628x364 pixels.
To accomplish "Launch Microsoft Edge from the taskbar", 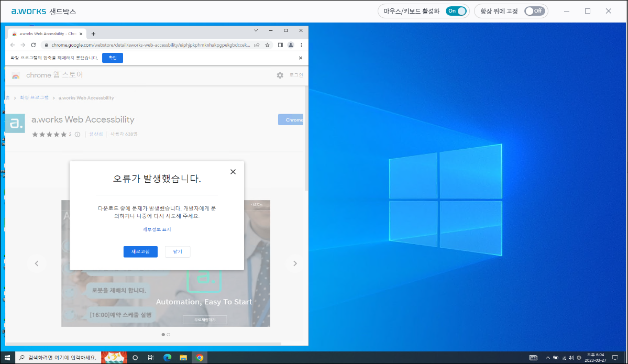I will tap(168, 358).
